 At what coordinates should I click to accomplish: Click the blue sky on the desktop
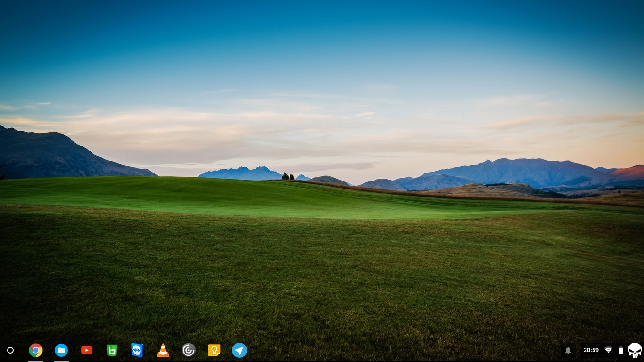(321, 47)
